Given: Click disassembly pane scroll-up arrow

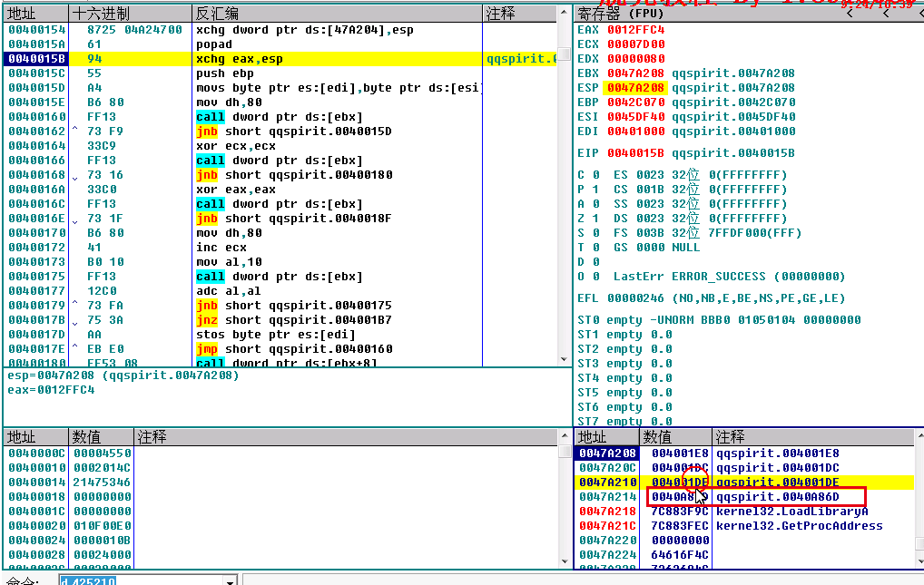Looking at the screenshot, I should pos(564,12).
